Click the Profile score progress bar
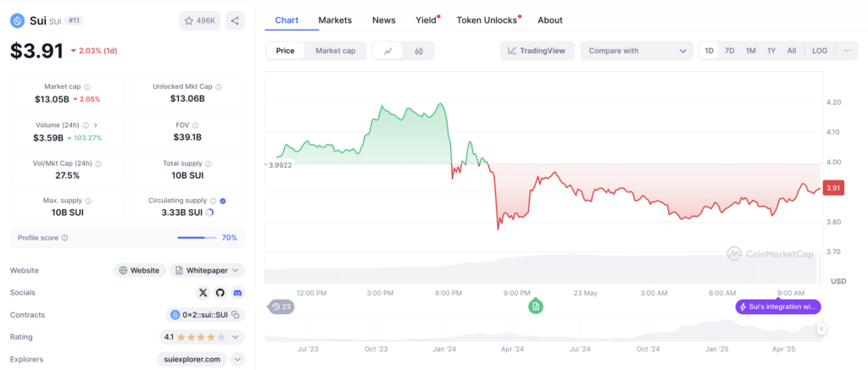Image resolution: width=868 pixels, height=370 pixels. [198, 238]
